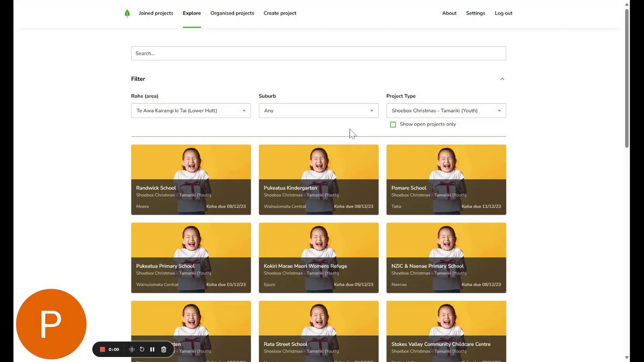Delete the recording with the trash icon
The image size is (644, 362).
click(164, 349)
